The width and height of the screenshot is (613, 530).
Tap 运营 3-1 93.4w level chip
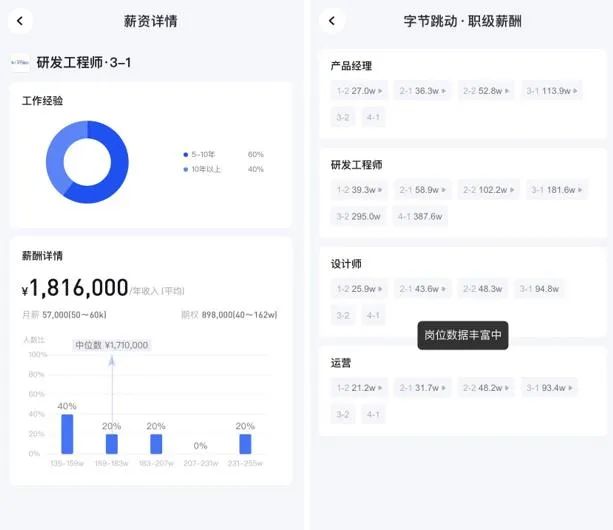(x=547, y=387)
